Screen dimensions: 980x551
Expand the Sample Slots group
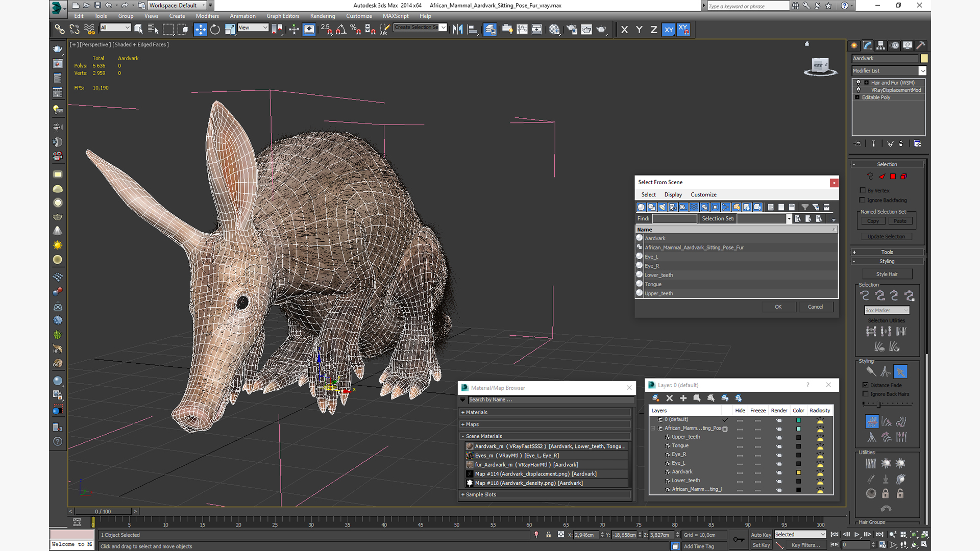point(545,494)
